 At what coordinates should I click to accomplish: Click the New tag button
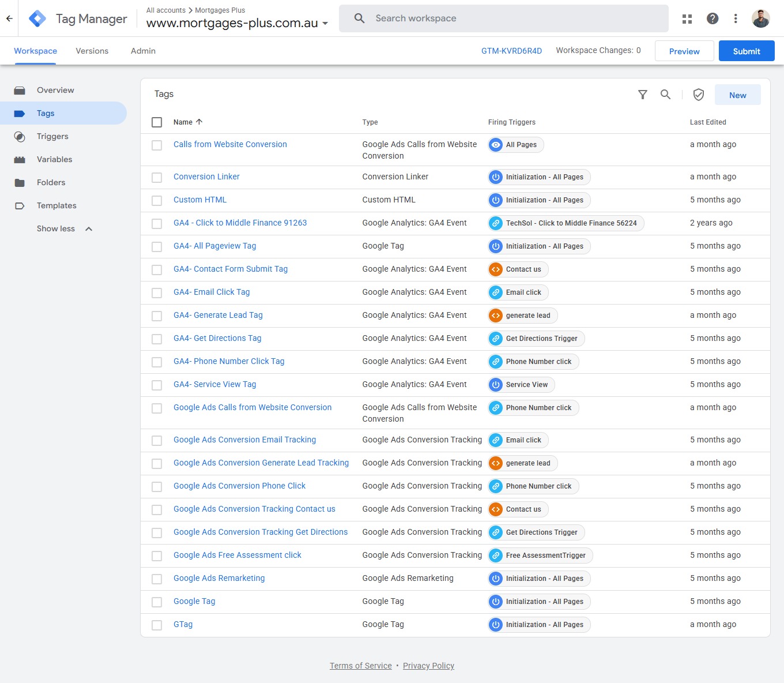[738, 95]
